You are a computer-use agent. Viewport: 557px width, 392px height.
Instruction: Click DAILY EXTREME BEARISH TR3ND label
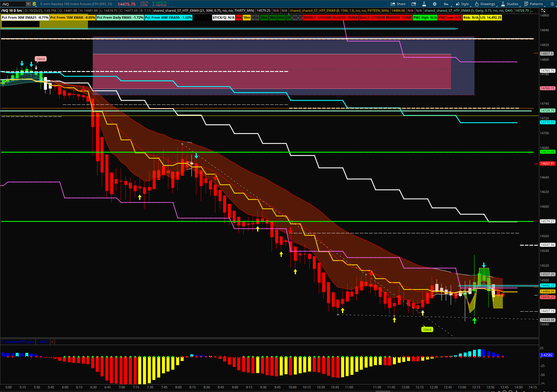click(x=386, y=17)
